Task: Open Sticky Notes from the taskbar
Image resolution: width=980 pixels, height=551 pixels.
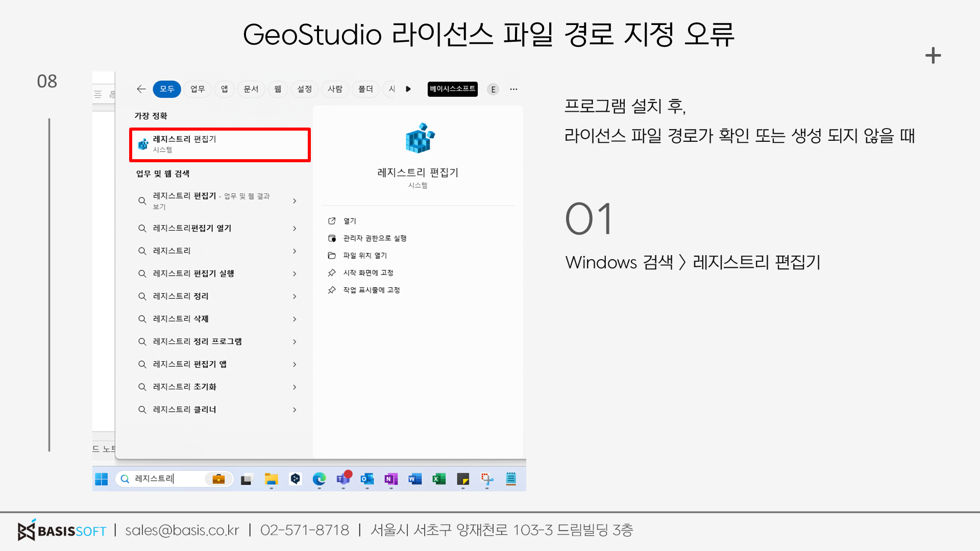Action: click(463, 479)
